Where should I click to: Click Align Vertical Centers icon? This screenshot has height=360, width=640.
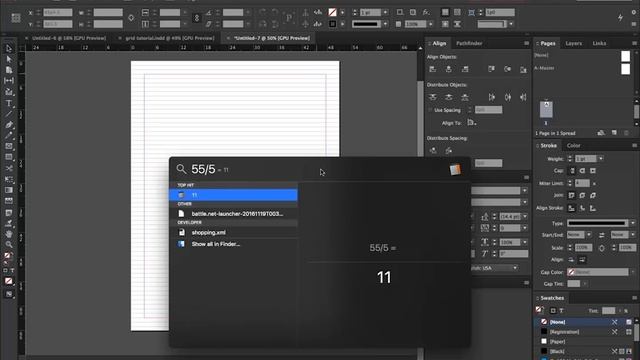(x=507, y=69)
